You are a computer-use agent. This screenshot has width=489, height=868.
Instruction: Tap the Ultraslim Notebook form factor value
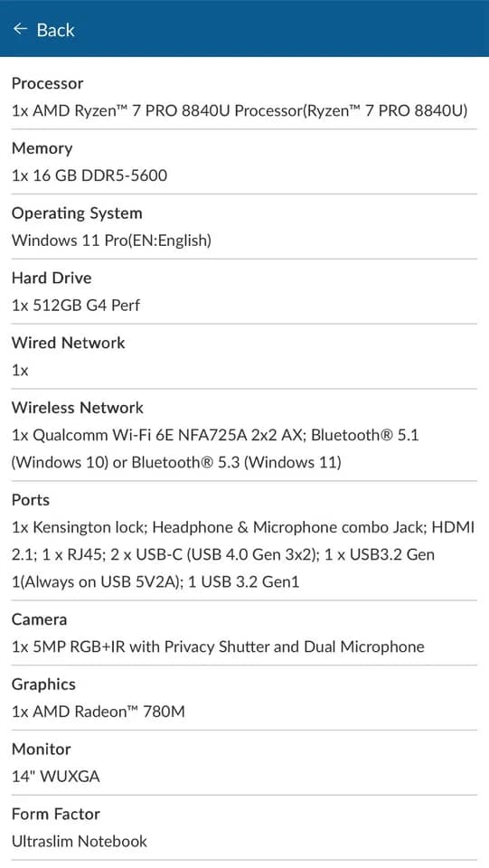point(80,842)
